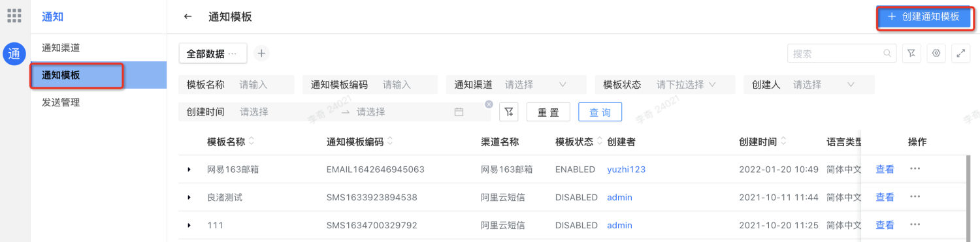Open calendar icon in 创建时间 field
The height and width of the screenshot is (242, 980).
(459, 112)
